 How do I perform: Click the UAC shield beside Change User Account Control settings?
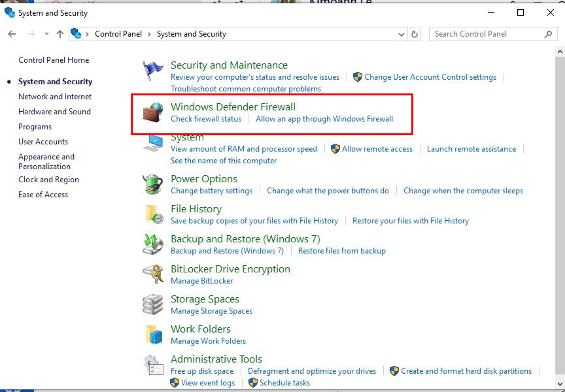click(x=358, y=76)
